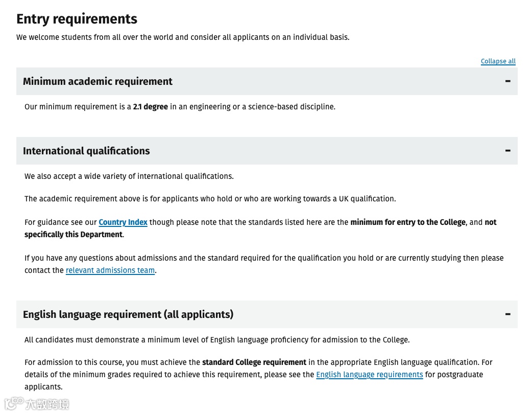
Task: Click the "Entry requirements" page heading
Action: (x=77, y=19)
